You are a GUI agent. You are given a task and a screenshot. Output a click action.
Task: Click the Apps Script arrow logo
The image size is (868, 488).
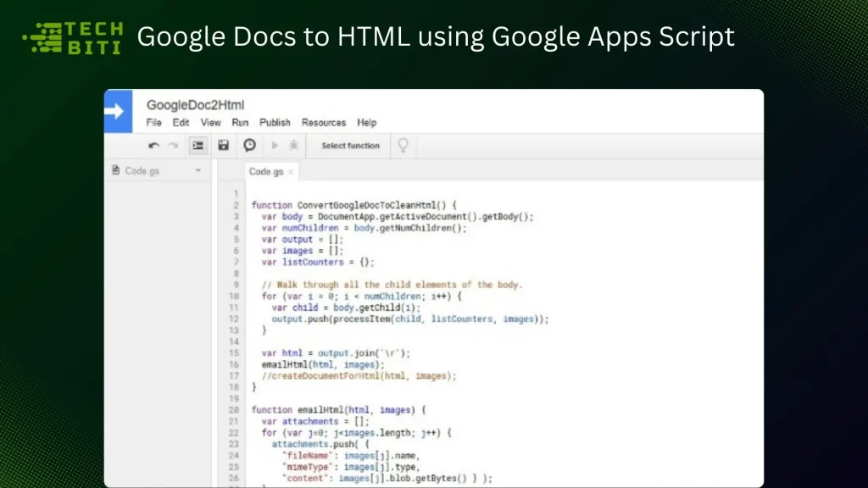click(118, 111)
